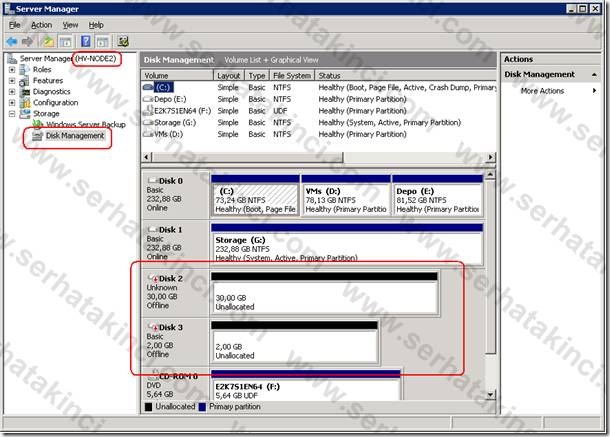The width and height of the screenshot is (610, 437).
Task: Select the VMs (D:) volume row
Action: (319, 134)
